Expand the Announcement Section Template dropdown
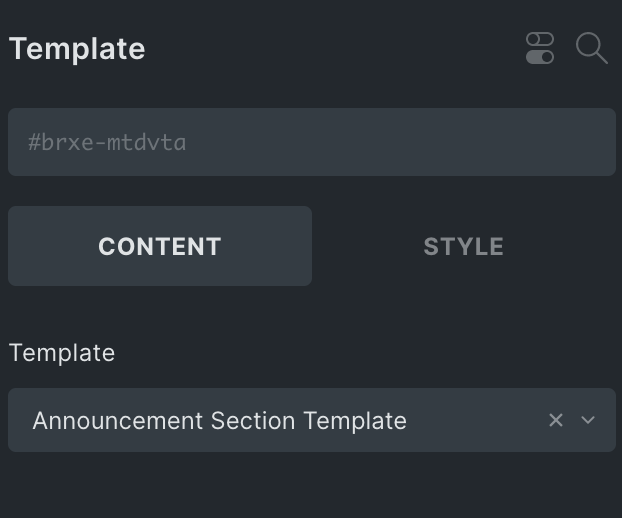Screen dimensions: 622x518 (x=312, y=420)
